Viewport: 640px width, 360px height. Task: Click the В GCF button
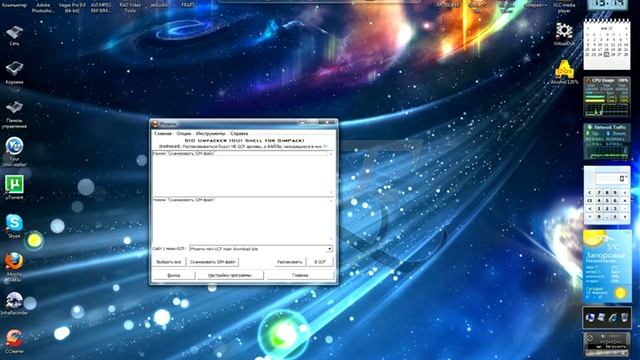click(320, 262)
